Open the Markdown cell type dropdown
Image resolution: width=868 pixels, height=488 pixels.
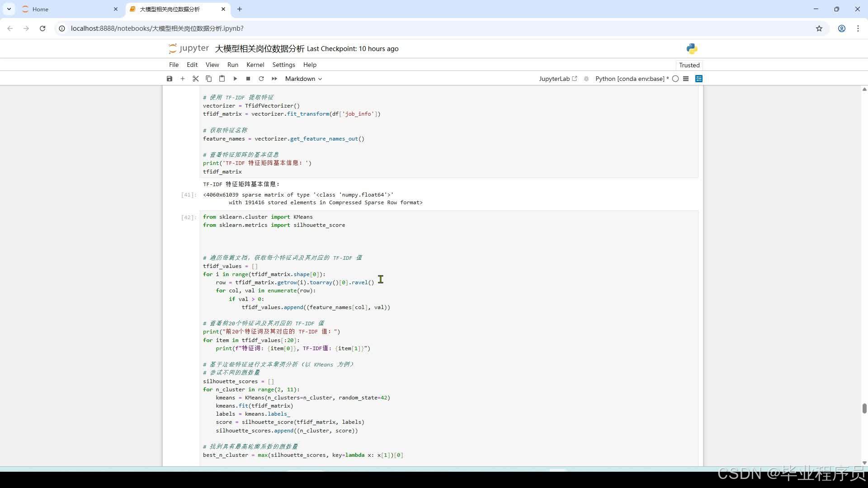303,79
